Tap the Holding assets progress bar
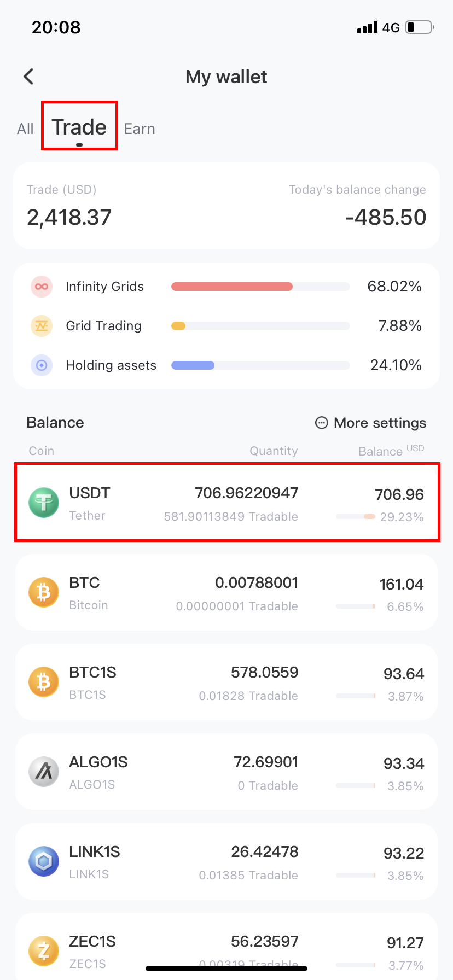The image size is (453, 980). [x=260, y=365]
